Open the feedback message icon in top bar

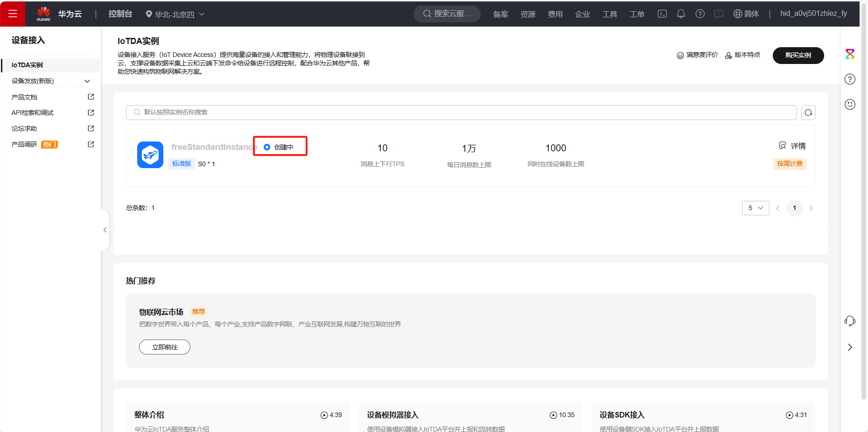click(x=719, y=14)
